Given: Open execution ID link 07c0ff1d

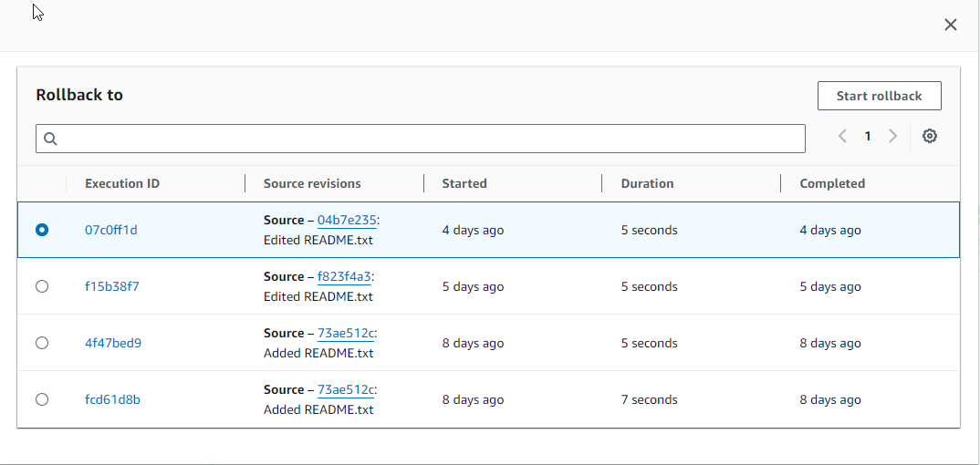Looking at the screenshot, I should click(x=110, y=230).
